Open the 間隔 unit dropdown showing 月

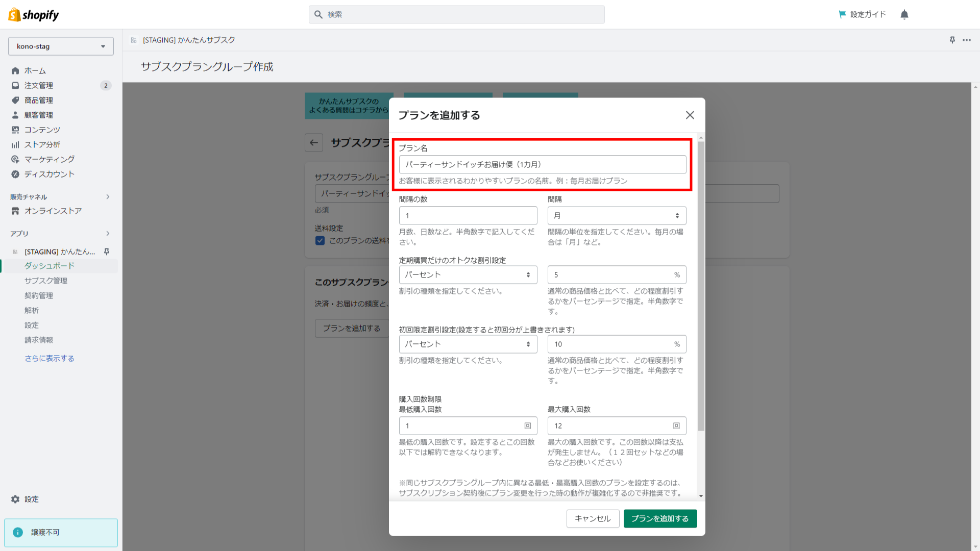pyautogui.click(x=616, y=216)
